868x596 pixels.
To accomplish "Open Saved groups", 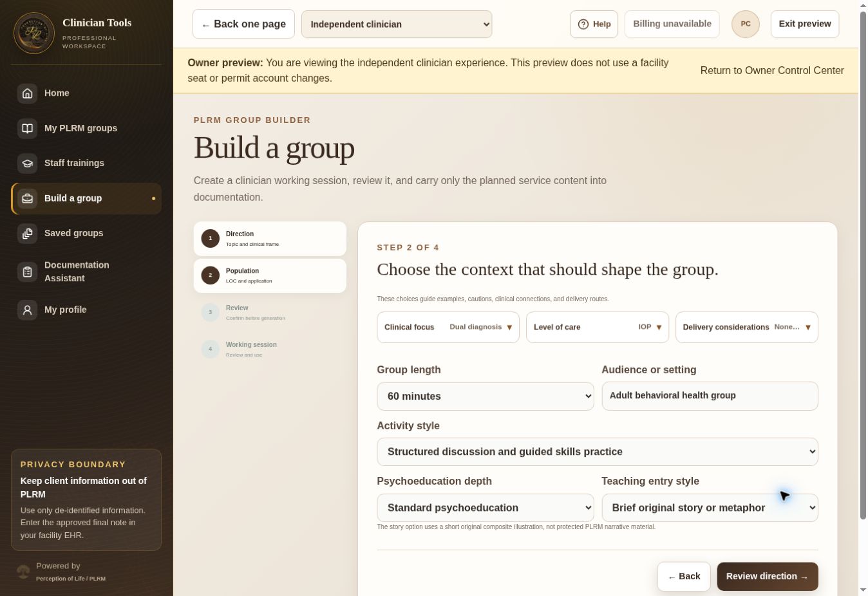I will (86, 234).
